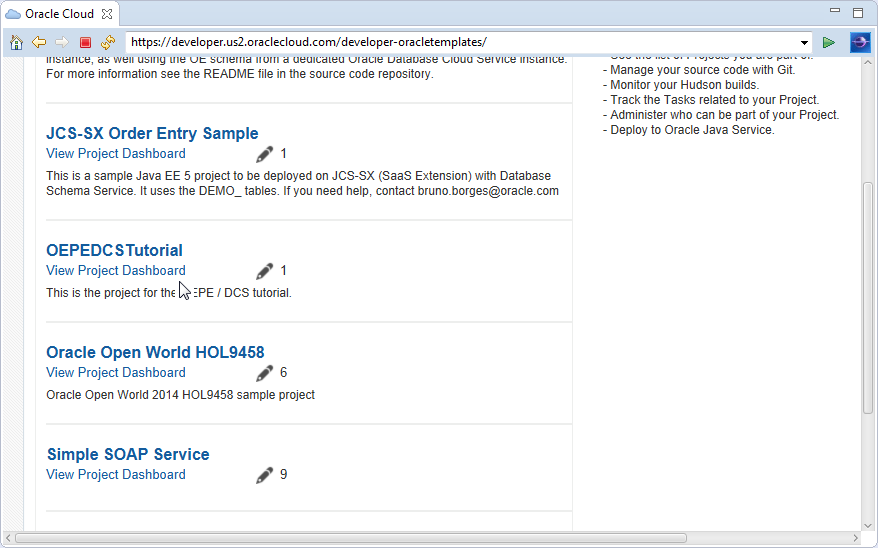Click the bruno.borges@oracle.com email text
Viewport: 878px width, 548px height.
point(488,191)
